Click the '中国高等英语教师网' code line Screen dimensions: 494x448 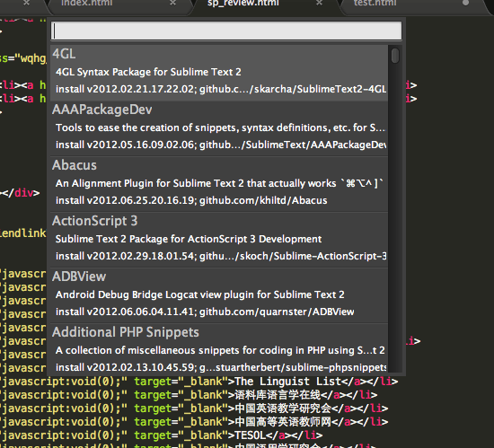tap(194, 422)
